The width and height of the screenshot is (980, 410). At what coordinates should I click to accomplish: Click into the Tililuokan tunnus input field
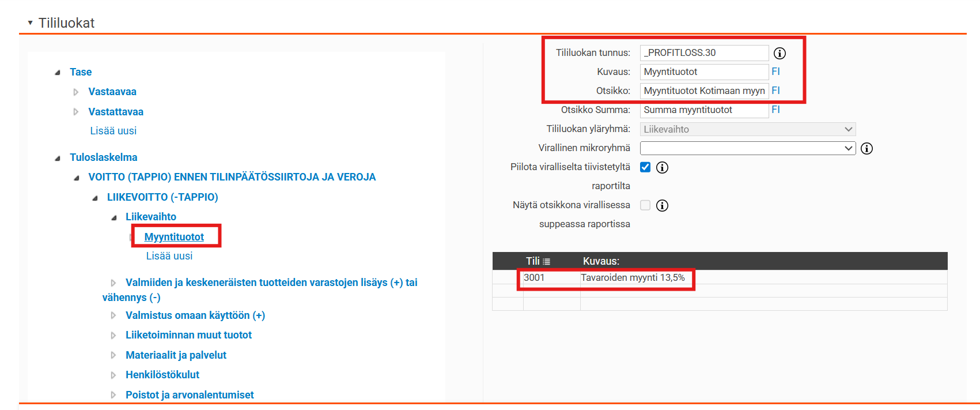point(704,53)
